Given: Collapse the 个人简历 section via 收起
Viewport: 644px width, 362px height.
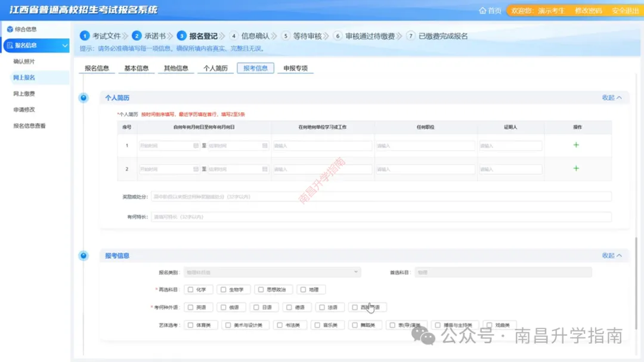Looking at the screenshot, I should 612,98.
